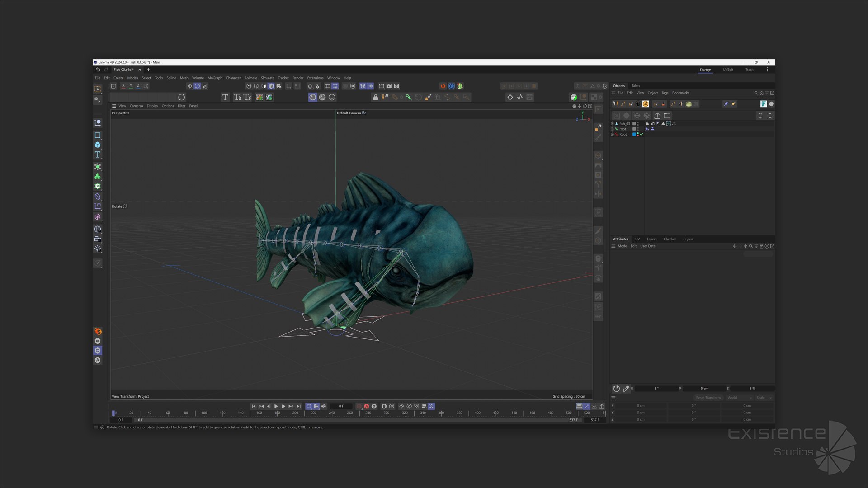Click Reset Transform button
Image resolution: width=868 pixels, height=488 pixels.
[708, 398]
